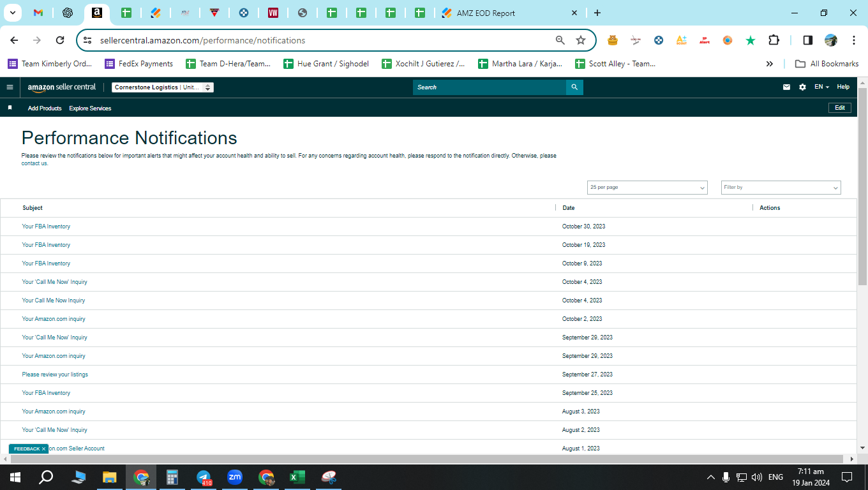Click the browser address bar URL
The width and height of the screenshot is (868, 490).
[203, 40]
